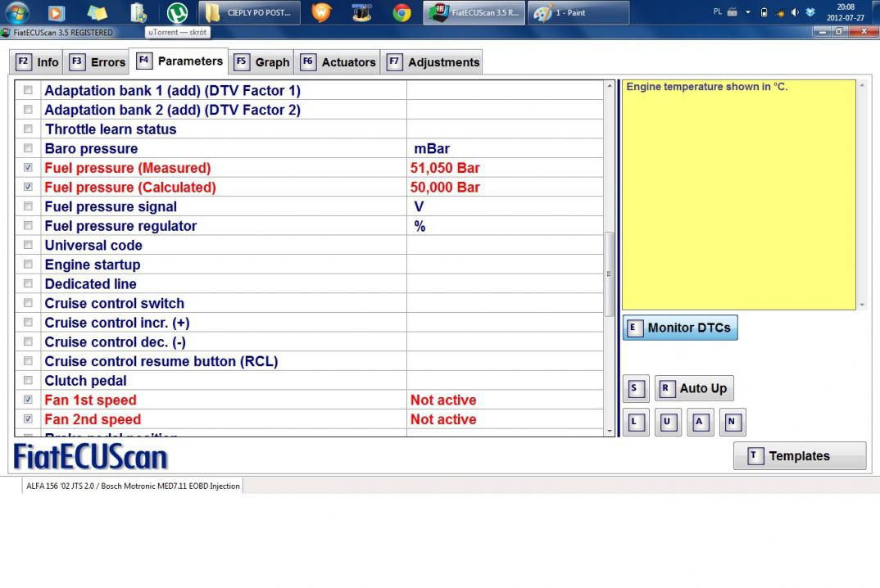Uncheck Fan 1st speed parameter

(x=28, y=400)
